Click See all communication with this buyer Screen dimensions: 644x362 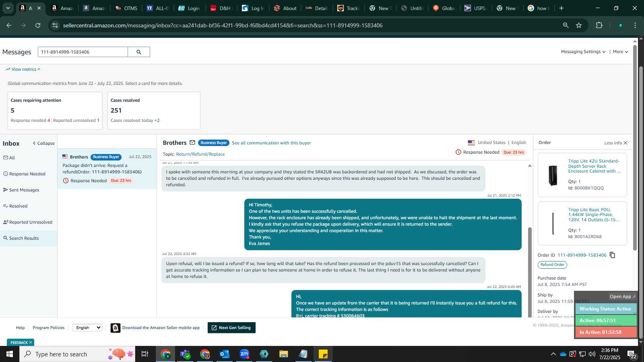pos(271,143)
